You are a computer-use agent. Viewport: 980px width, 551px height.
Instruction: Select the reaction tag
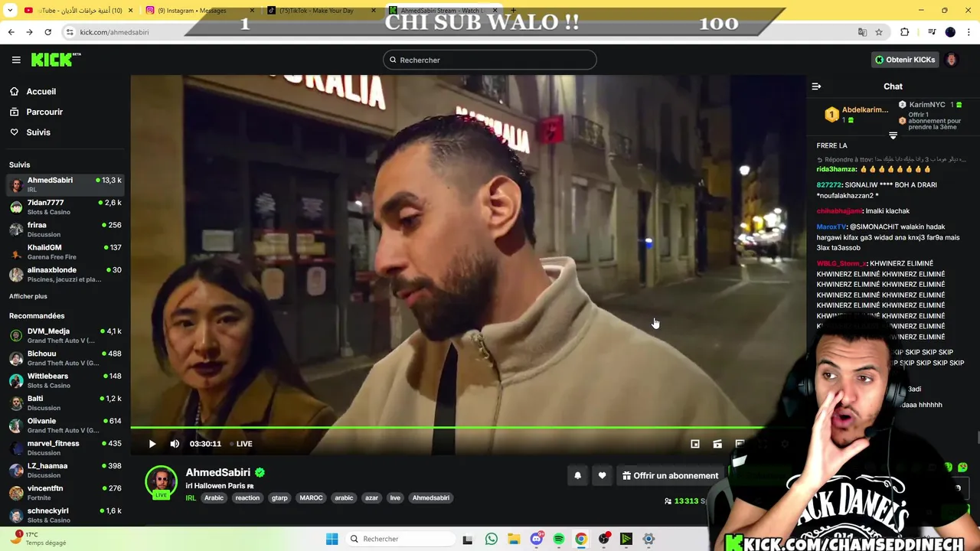click(x=247, y=497)
